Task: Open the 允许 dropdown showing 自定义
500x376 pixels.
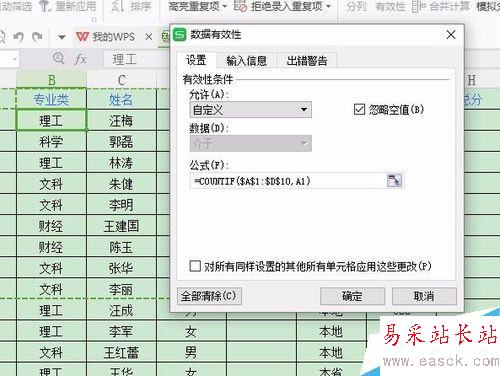Action: [251, 110]
